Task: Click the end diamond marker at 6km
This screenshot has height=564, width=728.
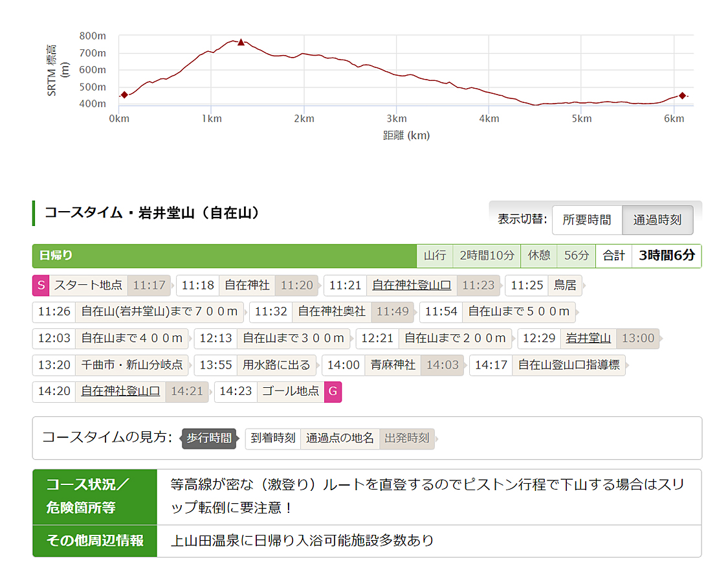Action: [x=682, y=96]
